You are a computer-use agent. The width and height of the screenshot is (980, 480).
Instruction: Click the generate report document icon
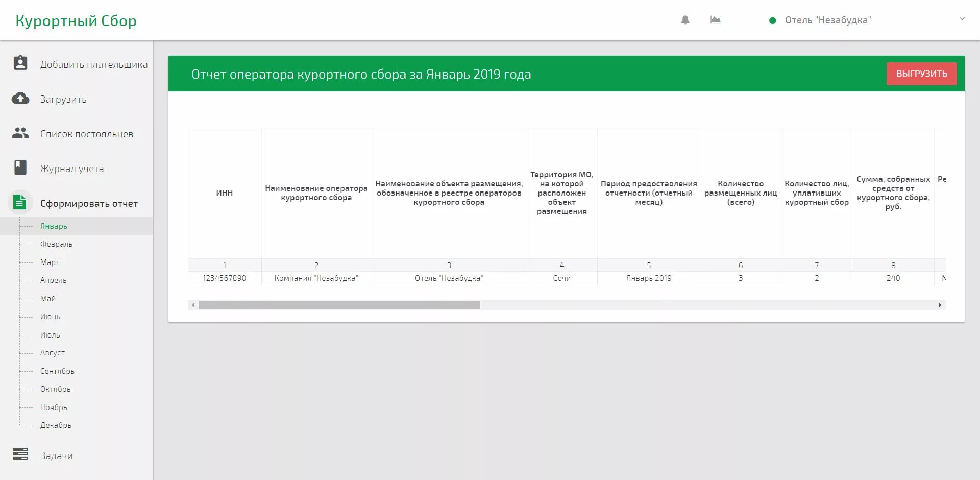pyautogui.click(x=20, y=202)
